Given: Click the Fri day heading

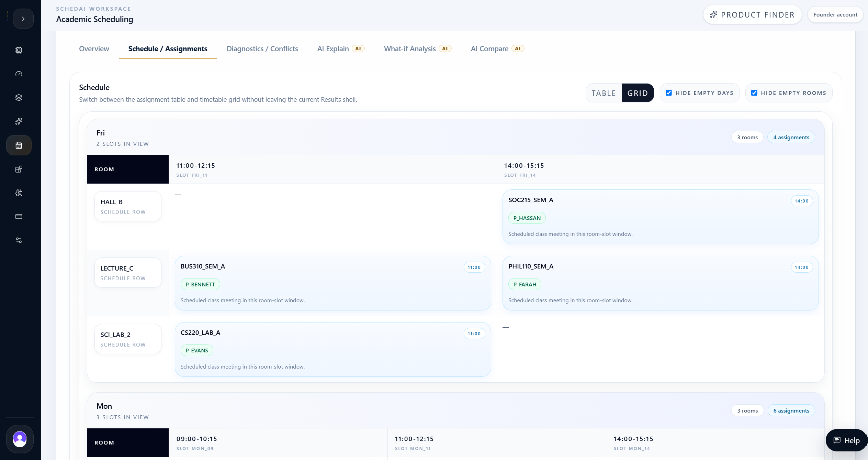Looking at the screenshot, I should 101,133.
